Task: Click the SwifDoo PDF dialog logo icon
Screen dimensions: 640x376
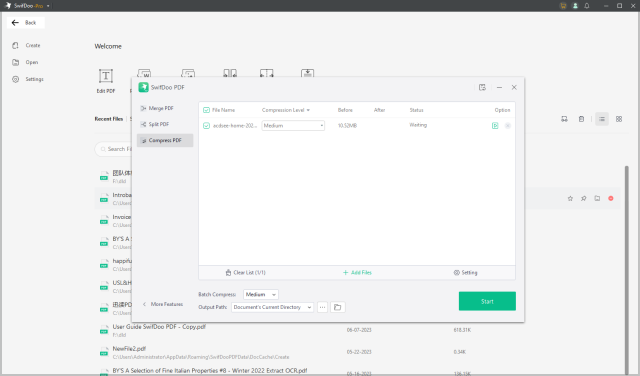Action: click(143, 87)
